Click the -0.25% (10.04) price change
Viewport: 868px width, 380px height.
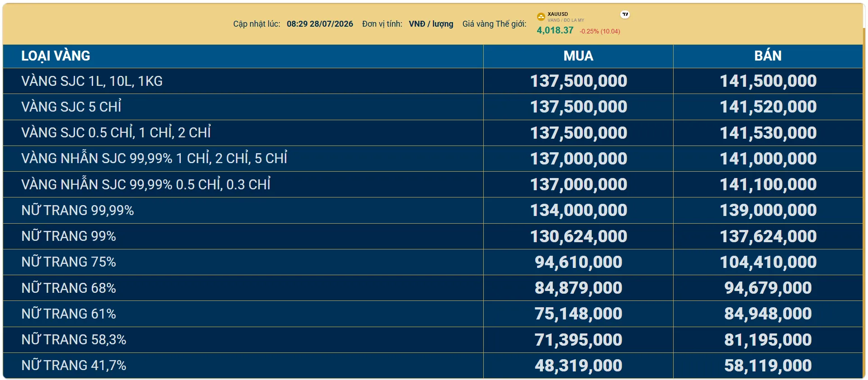coord(600,31)
